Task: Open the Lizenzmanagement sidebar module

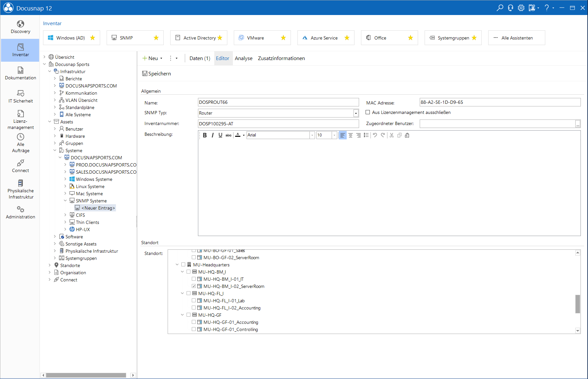Action: [x=20, y=120]
